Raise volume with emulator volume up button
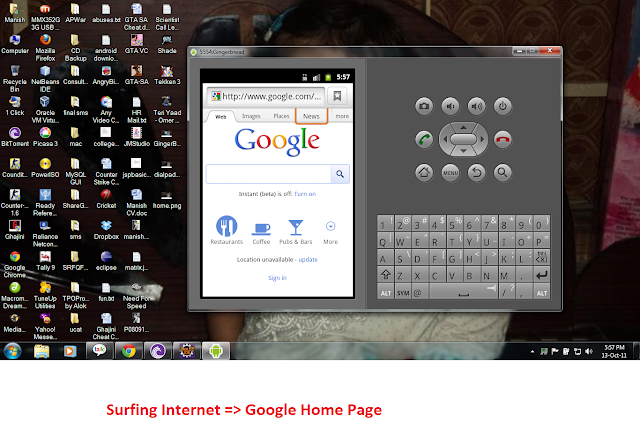 coord(476,106)
